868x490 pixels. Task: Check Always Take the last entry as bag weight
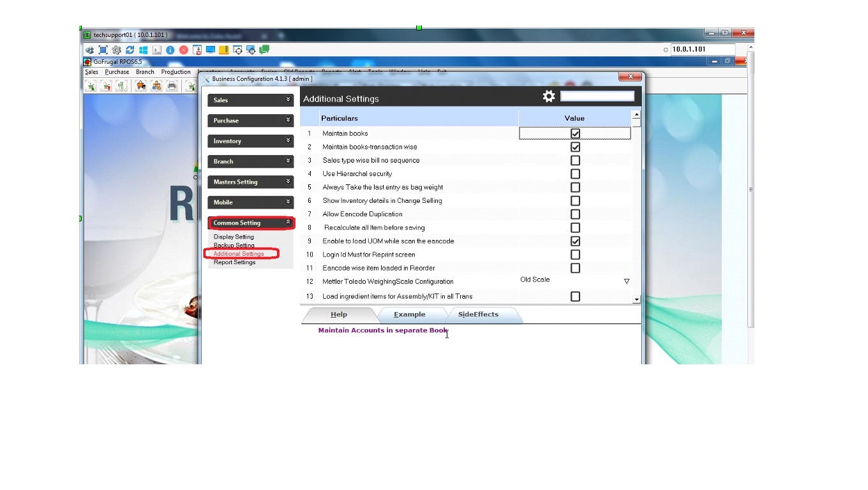pyautogui.click(x=575, y=187)
